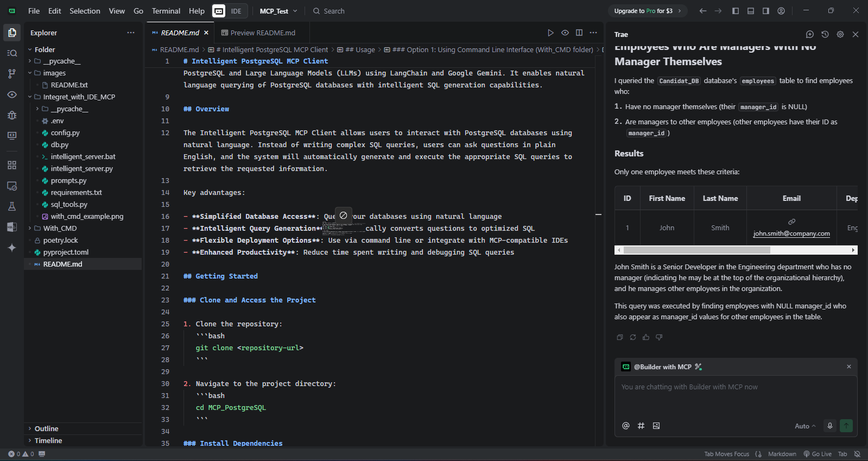Open the Selection menu

(x=85, y=11)
